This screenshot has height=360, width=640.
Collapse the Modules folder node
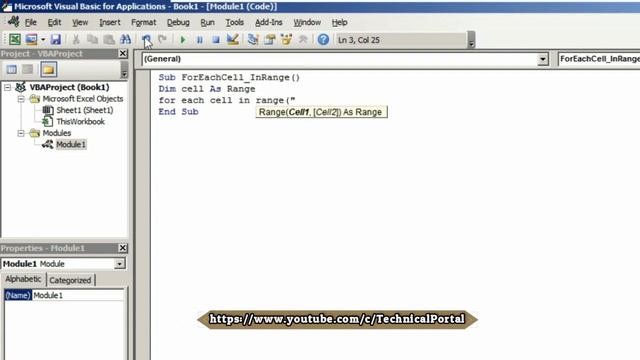tap(21, 133)
